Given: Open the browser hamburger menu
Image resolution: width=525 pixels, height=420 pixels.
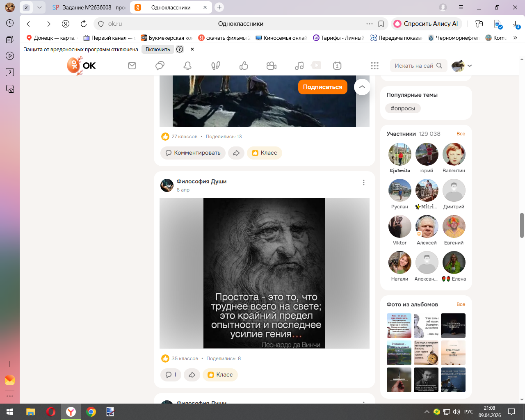Looking at the screenshot, I should [461, 7].
